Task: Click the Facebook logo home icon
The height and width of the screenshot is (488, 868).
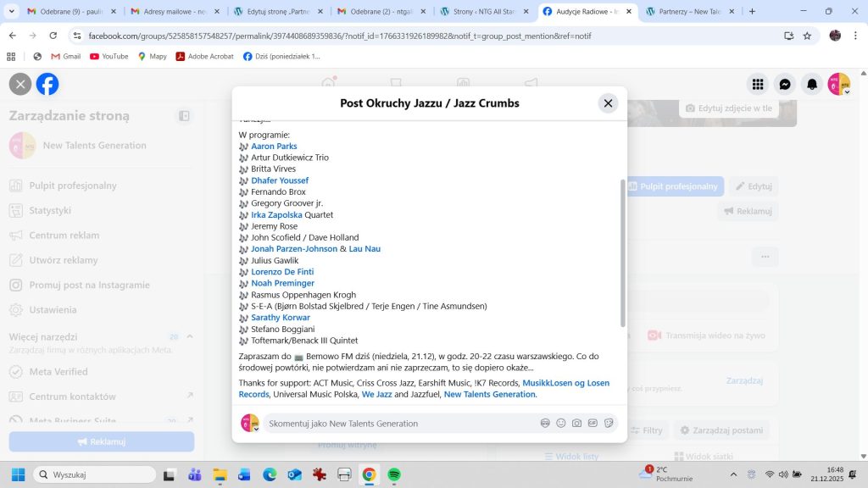Action: [x=47, y=84]
